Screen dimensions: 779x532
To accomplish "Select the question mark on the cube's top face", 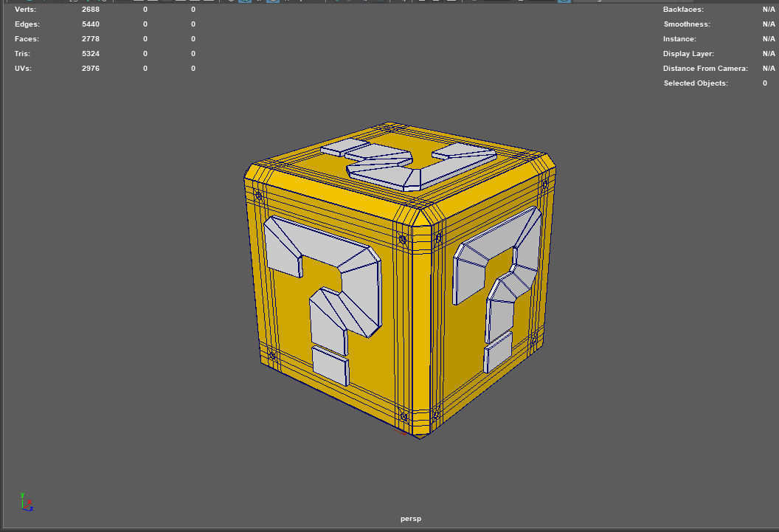I will pos(409,165).
